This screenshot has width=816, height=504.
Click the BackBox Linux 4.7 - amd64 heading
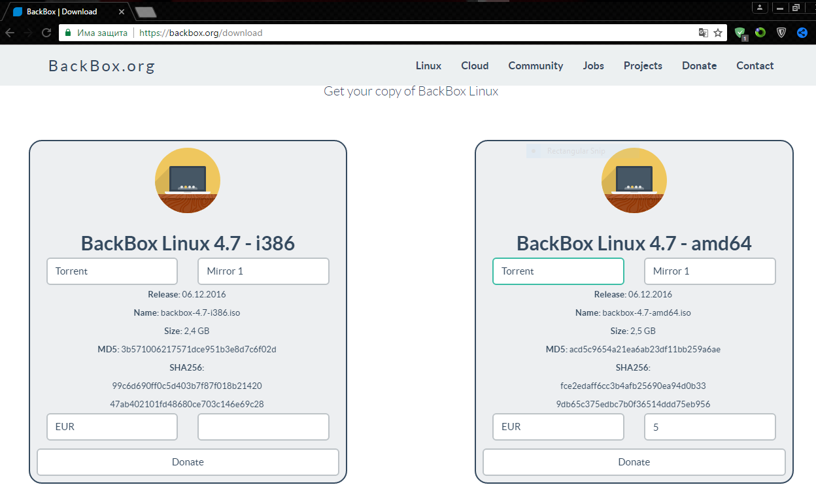pyautogui.click(x=634, y=243)
